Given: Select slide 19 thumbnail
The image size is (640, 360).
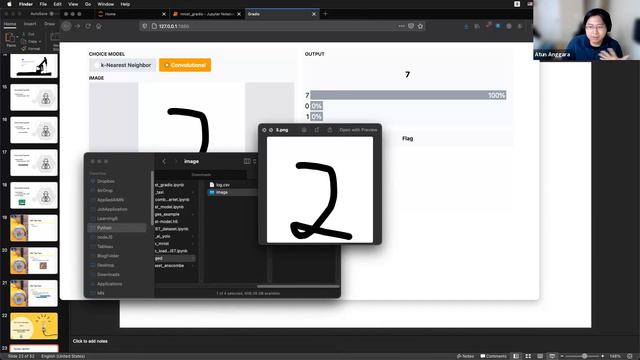Looking at the screenshot, I should tap(34, 228).
